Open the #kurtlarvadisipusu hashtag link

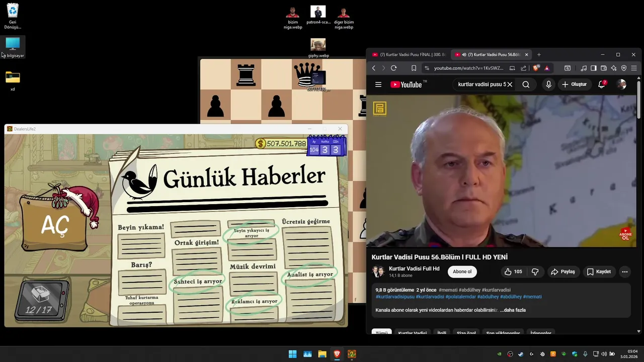click(395, 297)
